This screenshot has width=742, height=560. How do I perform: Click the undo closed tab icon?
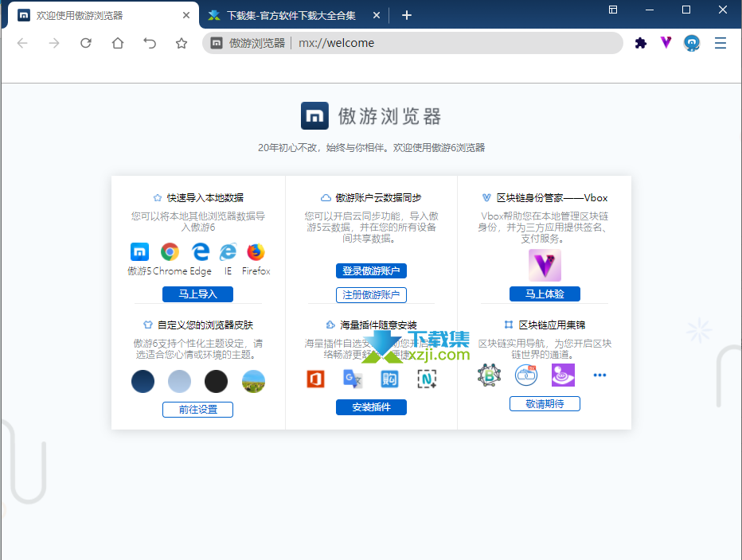[x=150, y=43]
